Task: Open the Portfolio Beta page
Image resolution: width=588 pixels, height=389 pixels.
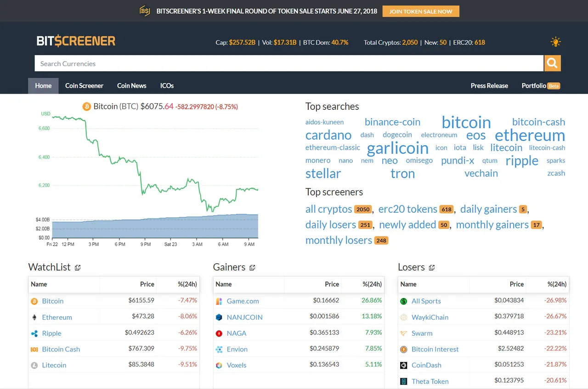Action: (541, 86)
